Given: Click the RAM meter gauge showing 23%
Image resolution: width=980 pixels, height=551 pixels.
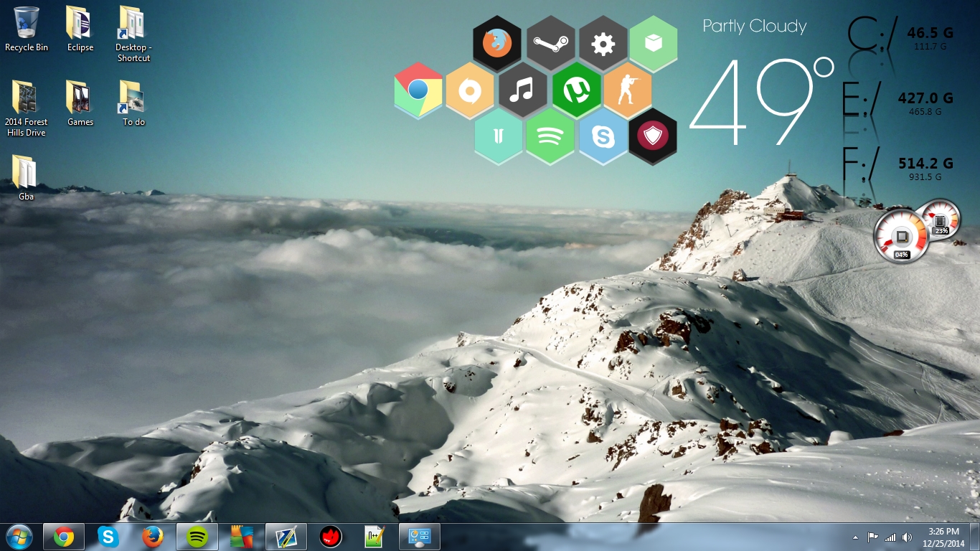Looking at the screenshot, I should (941, 219).
